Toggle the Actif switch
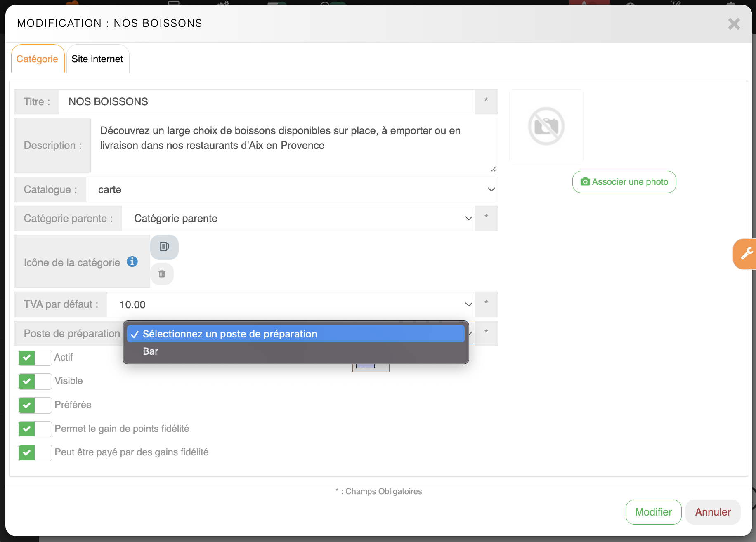 pos(35,358)
